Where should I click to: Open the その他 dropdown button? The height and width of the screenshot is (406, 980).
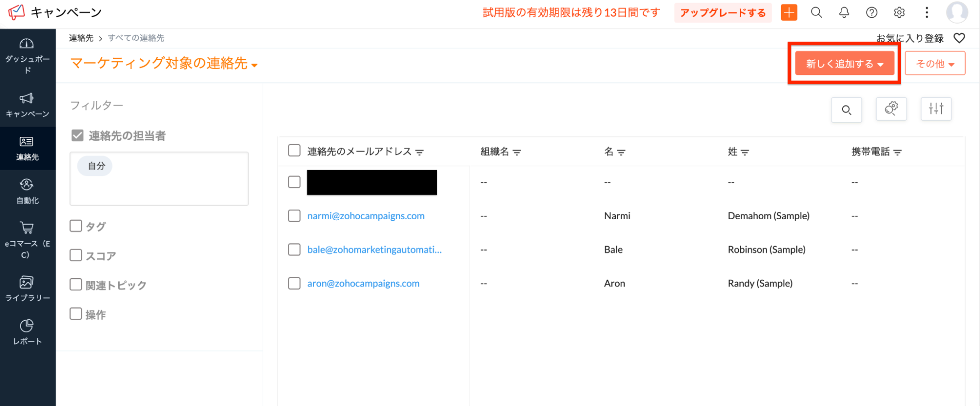pyautogui.click(x=934, y=64)
